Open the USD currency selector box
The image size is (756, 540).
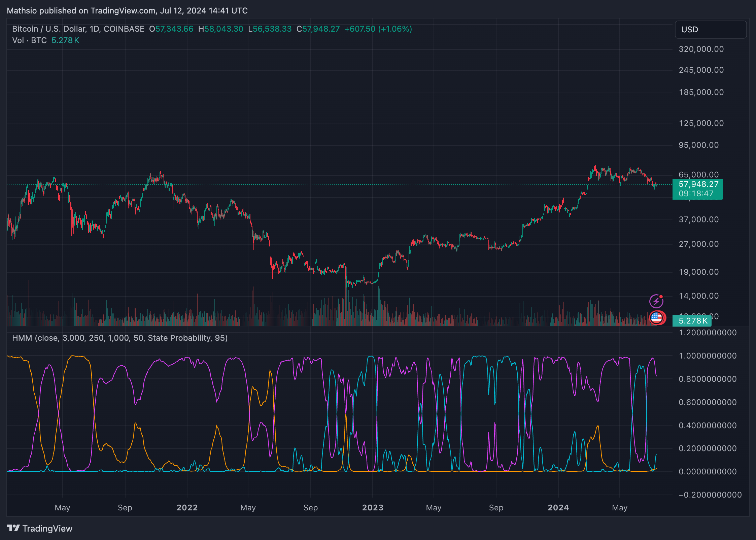[710, 30]
